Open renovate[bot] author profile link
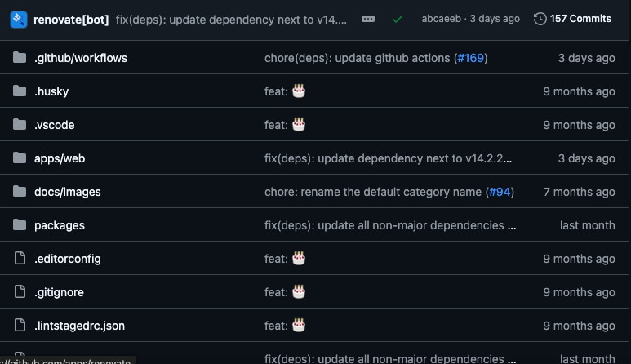 (71, 20)
